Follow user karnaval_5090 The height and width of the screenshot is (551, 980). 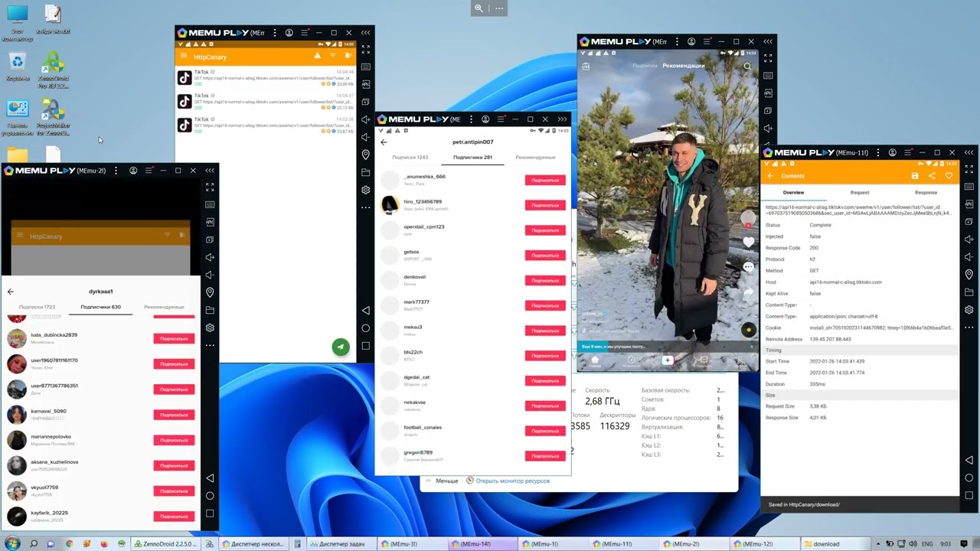pyautogui.click(x=174, y=415)
